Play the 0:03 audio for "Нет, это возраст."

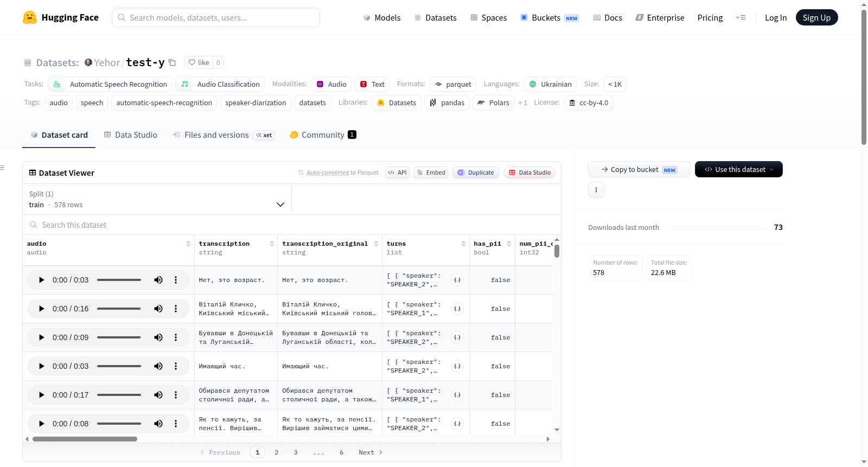[x=42, y=280]
